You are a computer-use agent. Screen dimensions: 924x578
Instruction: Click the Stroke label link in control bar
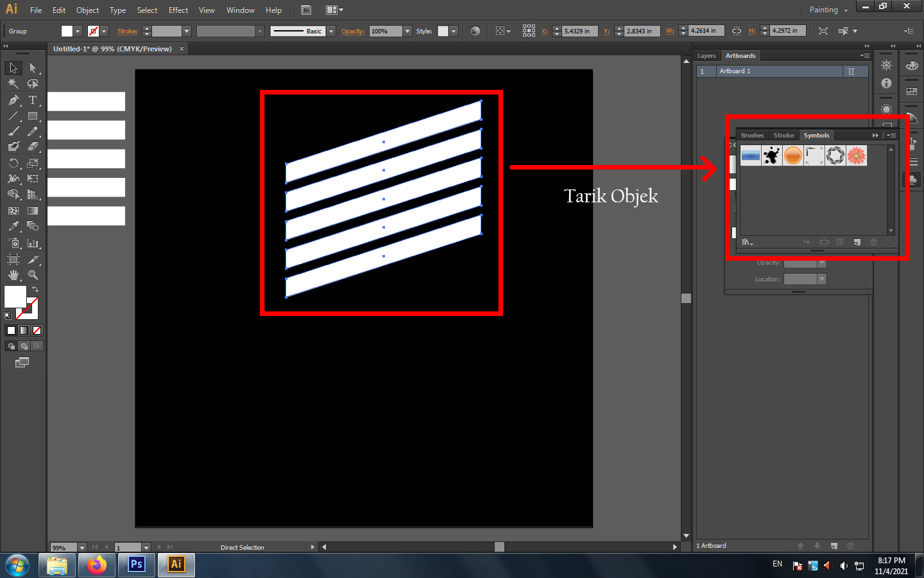click(x=127, y=31)
